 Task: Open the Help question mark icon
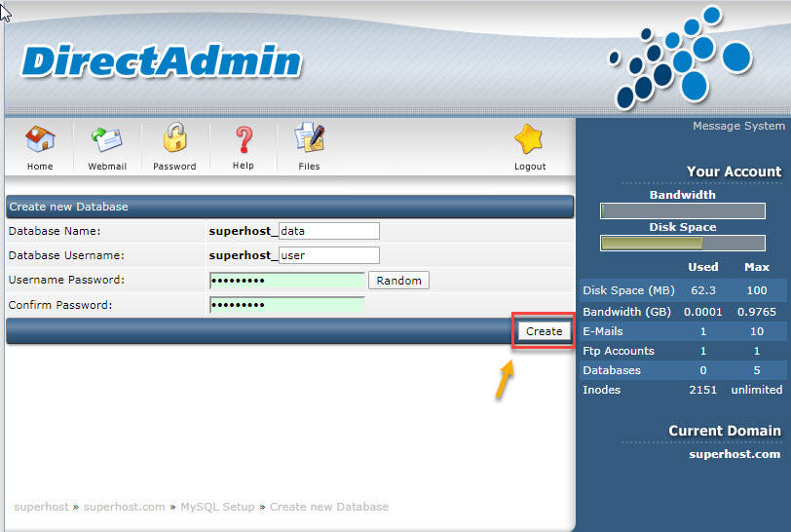(x=243, y=140)
